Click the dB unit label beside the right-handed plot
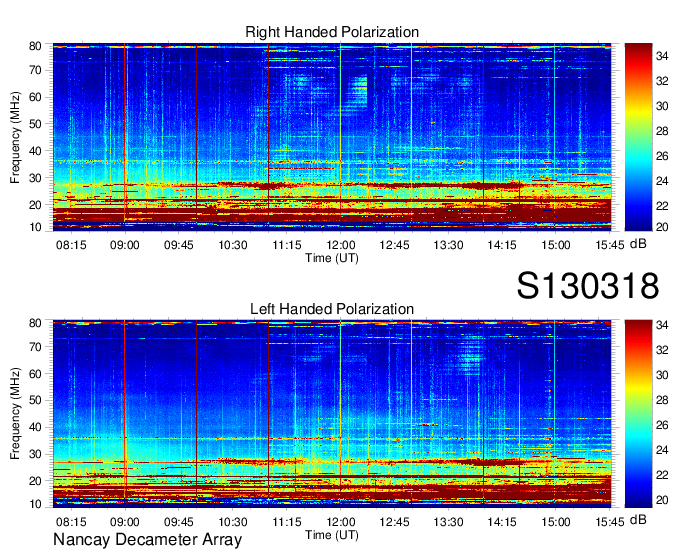The image size is (680, 552). tap(638, 244)
